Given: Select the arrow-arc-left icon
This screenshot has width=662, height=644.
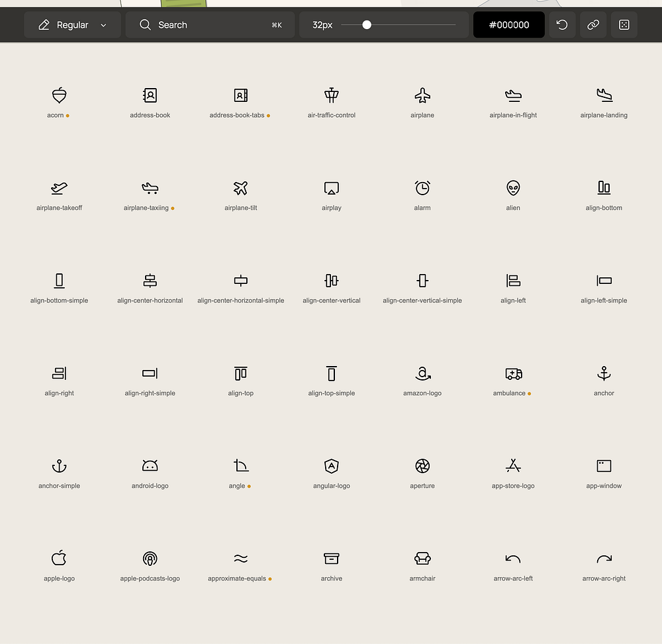Looking at the screenshot, I should (x=513, y=559).
